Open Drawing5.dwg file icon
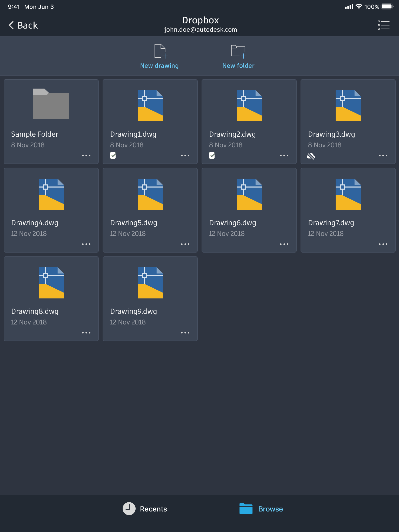The height and width of the screenshot is (532, 399). (150, 194)
